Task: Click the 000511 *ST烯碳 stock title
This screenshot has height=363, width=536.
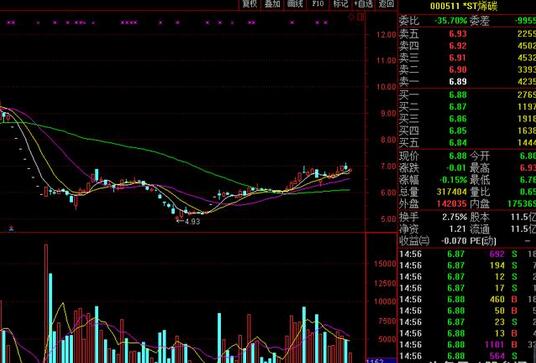Action: tap(464, 6)
